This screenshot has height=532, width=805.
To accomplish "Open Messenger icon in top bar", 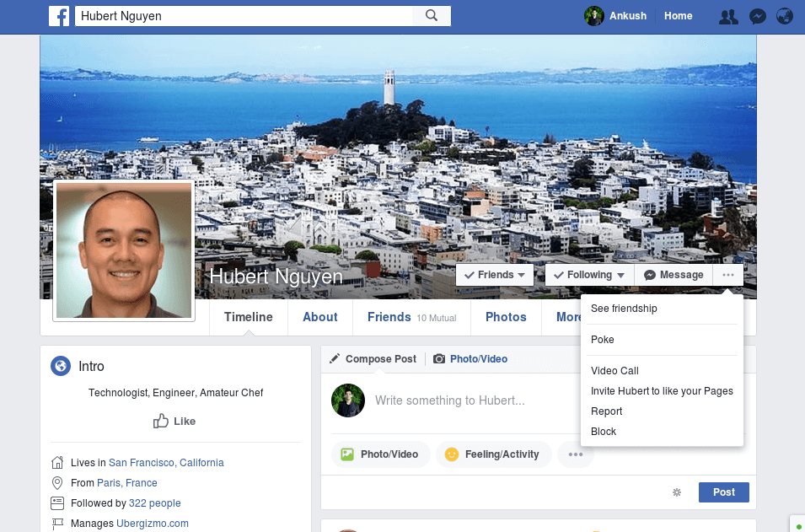I will [757, 16].
